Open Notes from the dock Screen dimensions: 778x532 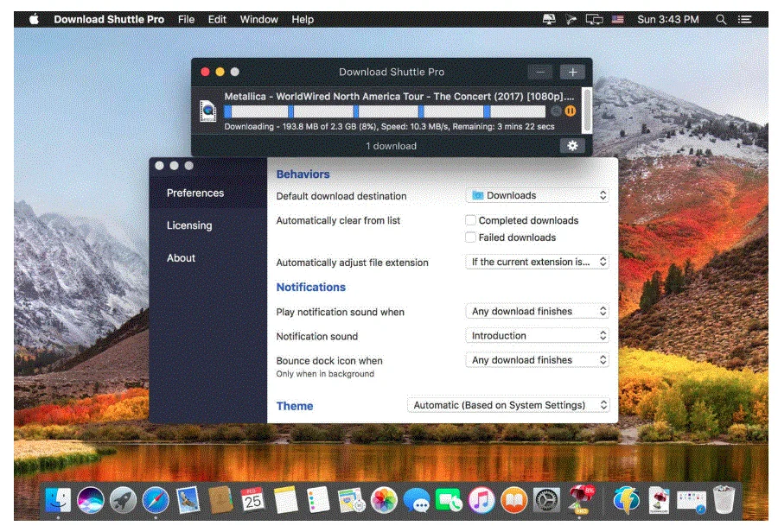[286, 499]
